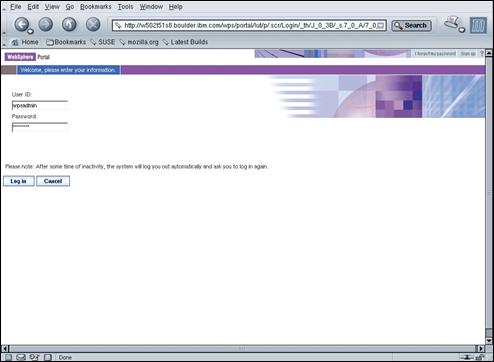
Task: Click the vertical scrollbar down arrow
Action: [x=489, y=341]
